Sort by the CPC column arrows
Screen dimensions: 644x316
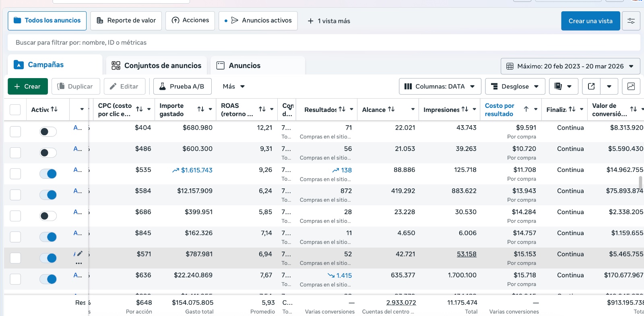pos(139,109)
